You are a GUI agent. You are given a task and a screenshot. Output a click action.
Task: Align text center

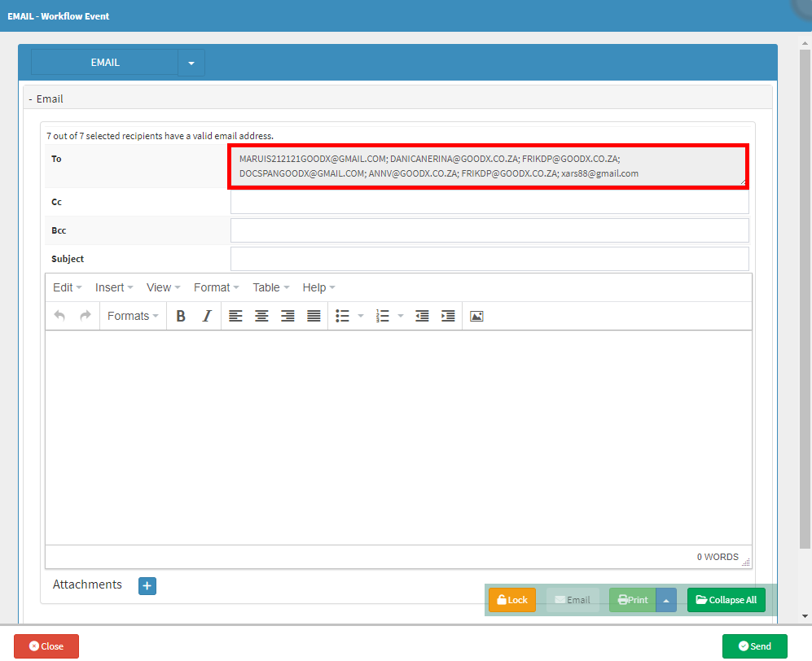(x=261, y=316)
